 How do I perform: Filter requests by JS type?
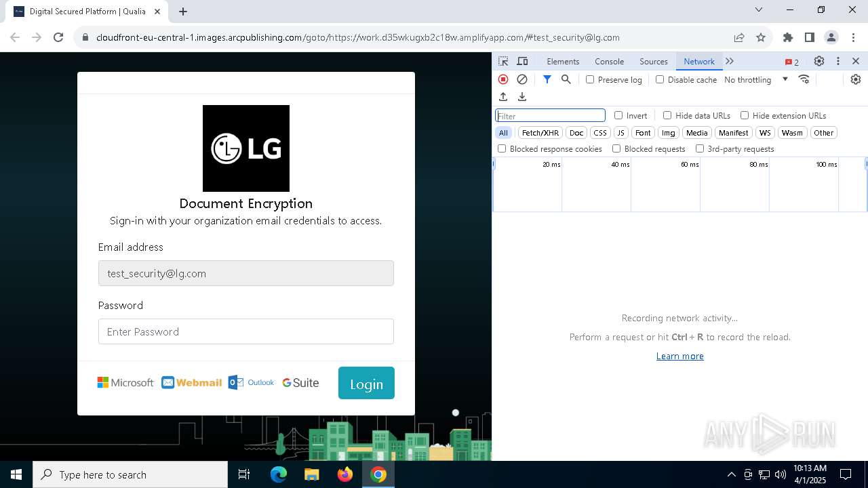pos(620,133)
